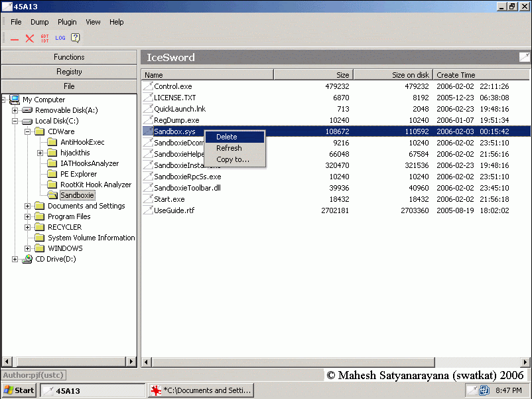Collapse Local Disk(C:) node
This screenshot has width=532, height=399.
[15, 121]
